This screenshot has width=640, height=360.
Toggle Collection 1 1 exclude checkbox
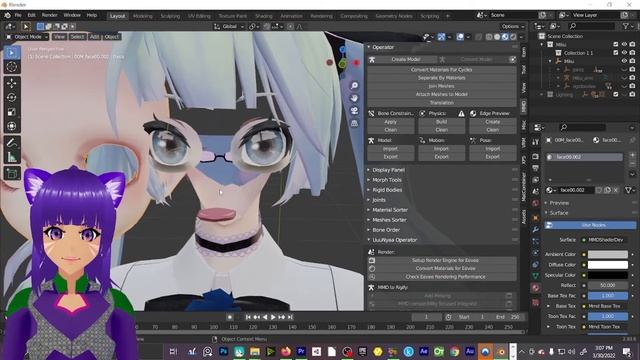click(x=616, y=53)
